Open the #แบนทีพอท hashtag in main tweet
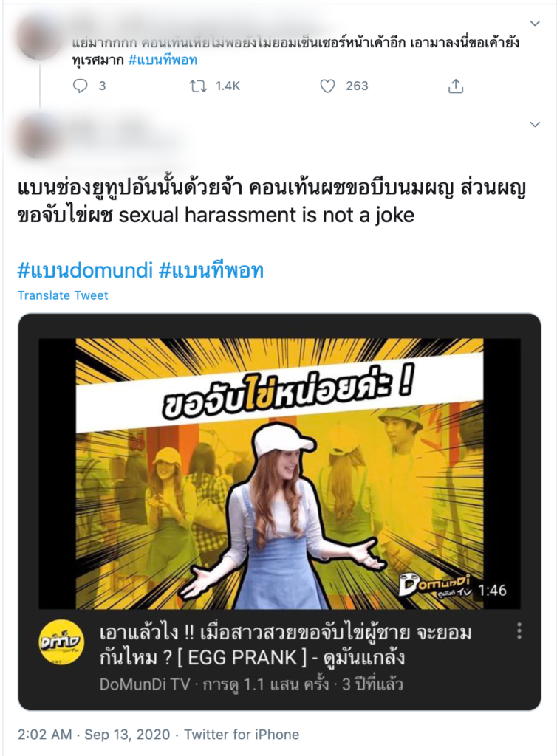The height and width of the screenshot is (756, 557). 211,270
